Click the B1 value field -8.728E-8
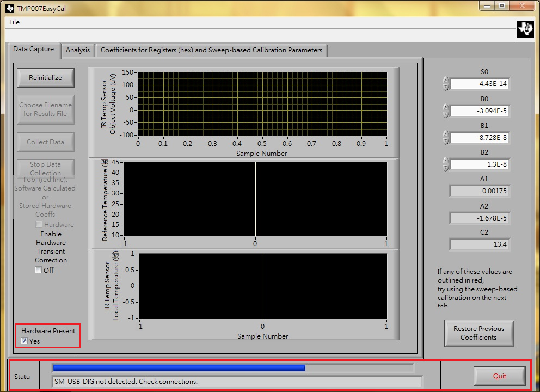 point(480,137)
